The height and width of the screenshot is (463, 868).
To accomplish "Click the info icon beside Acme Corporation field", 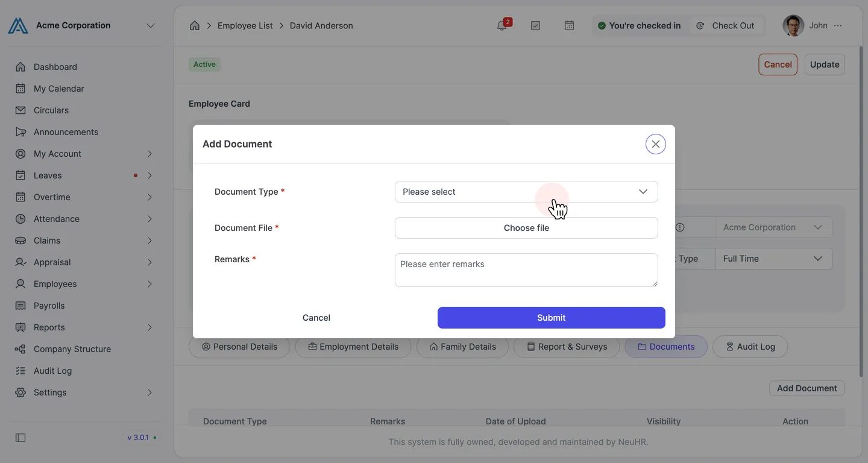I will [680, 227].
